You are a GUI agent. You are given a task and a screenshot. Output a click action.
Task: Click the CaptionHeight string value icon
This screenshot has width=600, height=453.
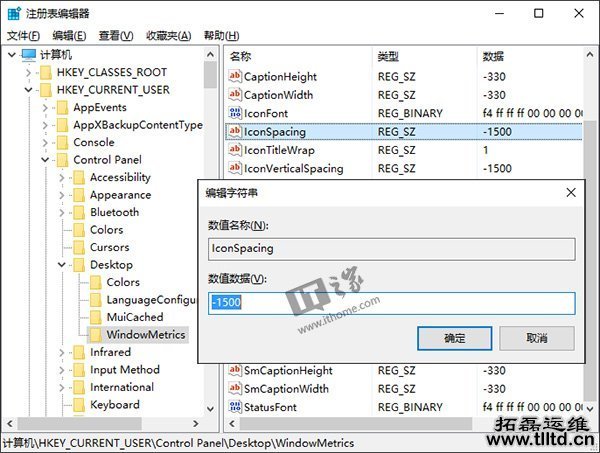[x=235, y=76]
